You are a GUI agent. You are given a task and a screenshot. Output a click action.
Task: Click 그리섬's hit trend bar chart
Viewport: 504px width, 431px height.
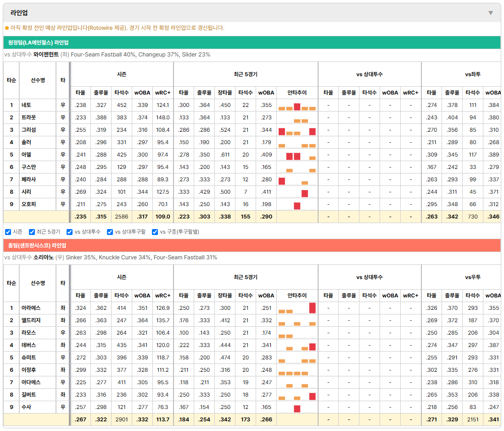point(297,130)
